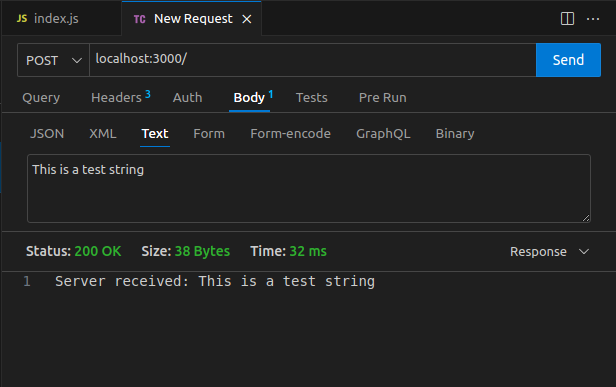Open the POST method dropdown
The height and width of the screenshot is (387, 616).
click(x=53, y=60)
